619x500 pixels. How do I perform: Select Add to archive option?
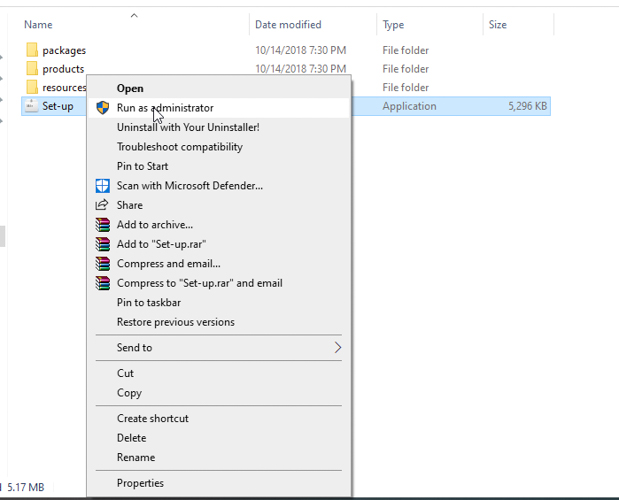click(219, 225)
